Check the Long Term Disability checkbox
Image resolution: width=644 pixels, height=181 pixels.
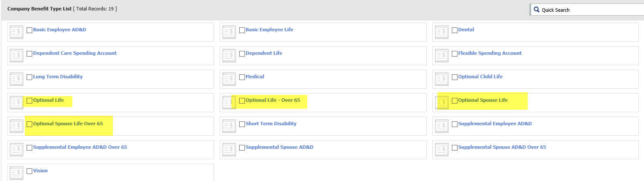[30, 77]
